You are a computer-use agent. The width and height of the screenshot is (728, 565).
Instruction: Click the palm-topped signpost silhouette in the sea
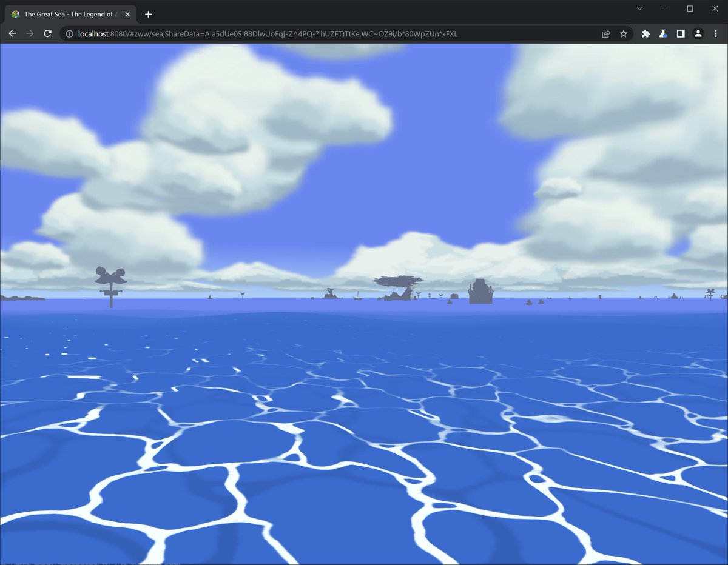tap(110, 286)
